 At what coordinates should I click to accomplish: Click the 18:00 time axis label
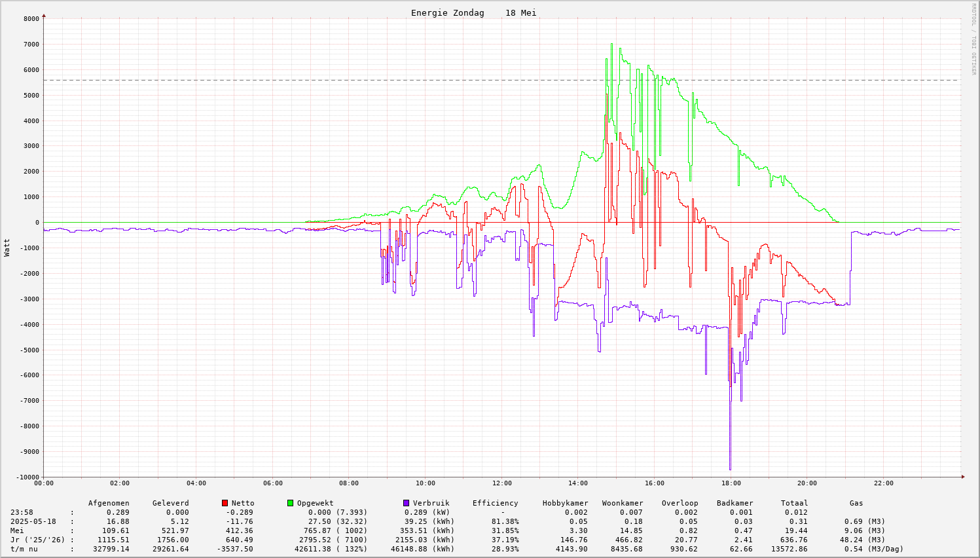coord(731,483)
